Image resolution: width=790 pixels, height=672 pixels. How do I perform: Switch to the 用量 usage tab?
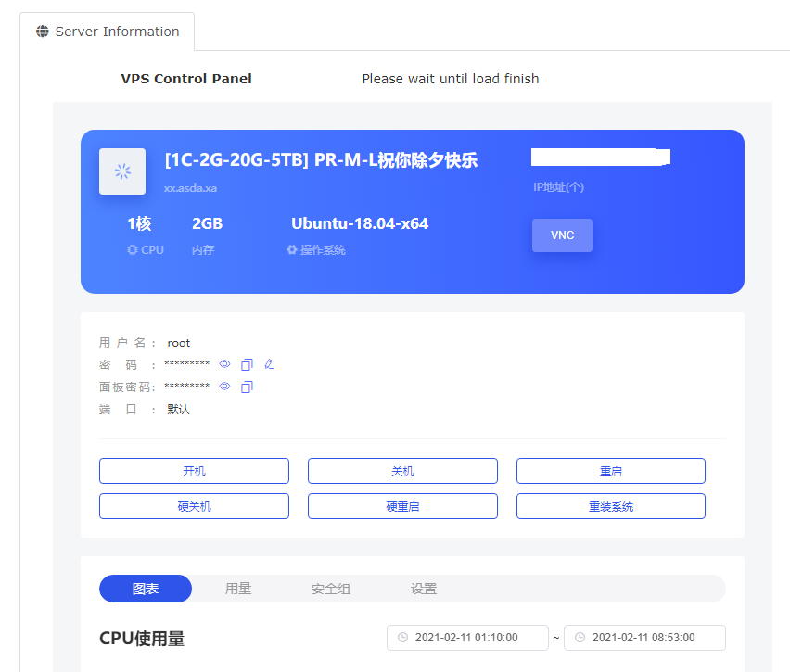click(238, 589)
